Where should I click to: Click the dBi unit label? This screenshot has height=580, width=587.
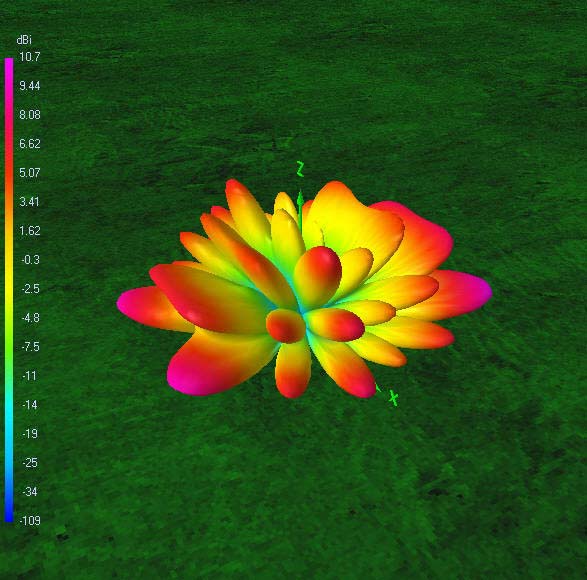(24, 40)
